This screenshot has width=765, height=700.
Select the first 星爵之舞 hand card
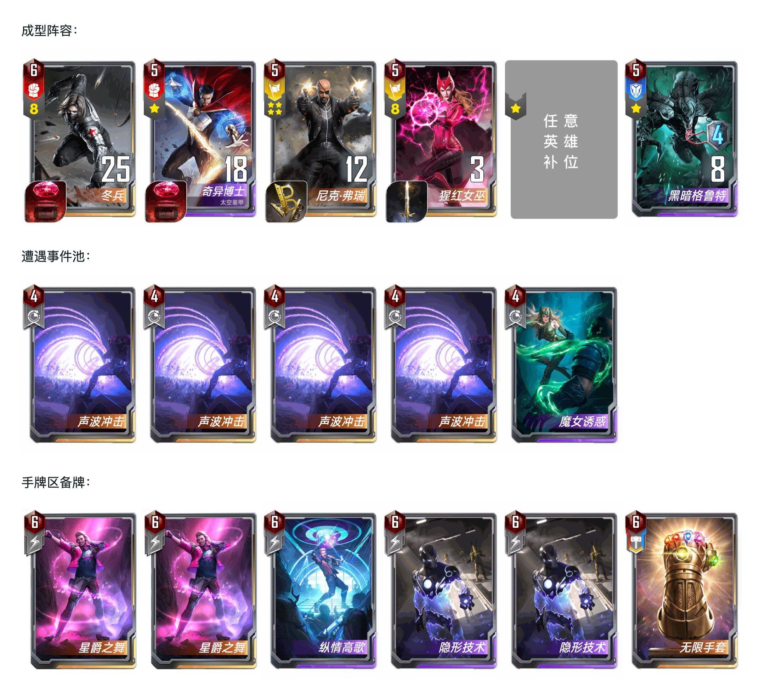pyautogui.click(x=79, y=591)
